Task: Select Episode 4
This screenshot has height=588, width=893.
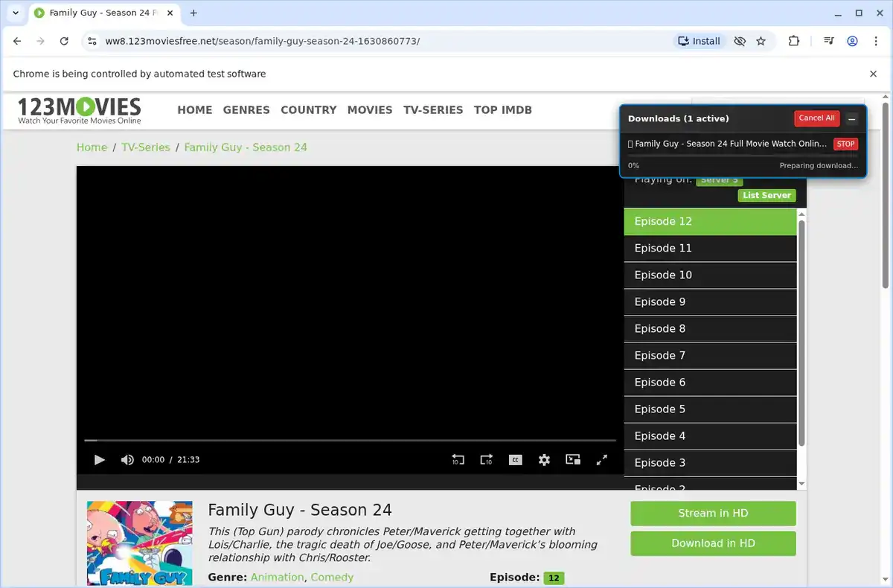Action: 710,436
